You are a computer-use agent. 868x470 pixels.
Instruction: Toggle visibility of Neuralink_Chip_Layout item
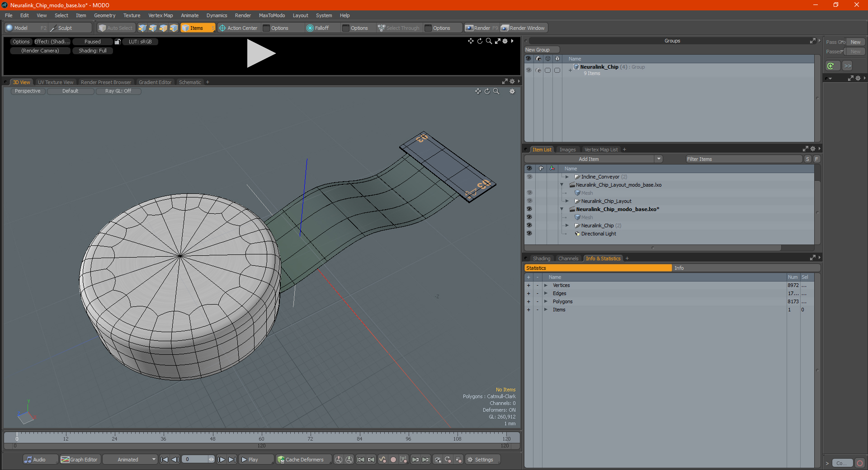click(x=529, y=201)
